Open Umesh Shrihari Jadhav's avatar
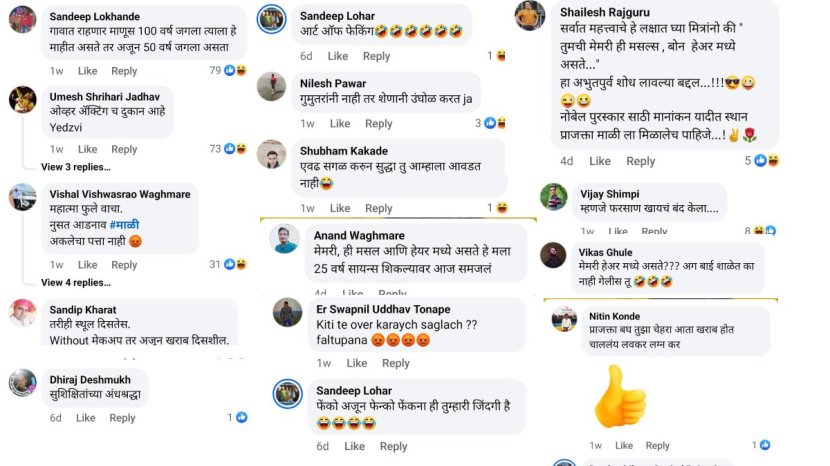The image size is (830, 466). (22, 100)
